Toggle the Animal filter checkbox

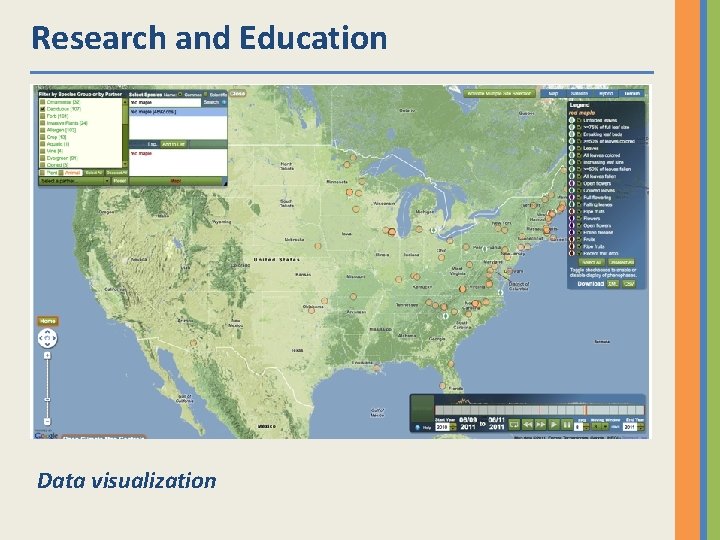[x=61, y=173]
